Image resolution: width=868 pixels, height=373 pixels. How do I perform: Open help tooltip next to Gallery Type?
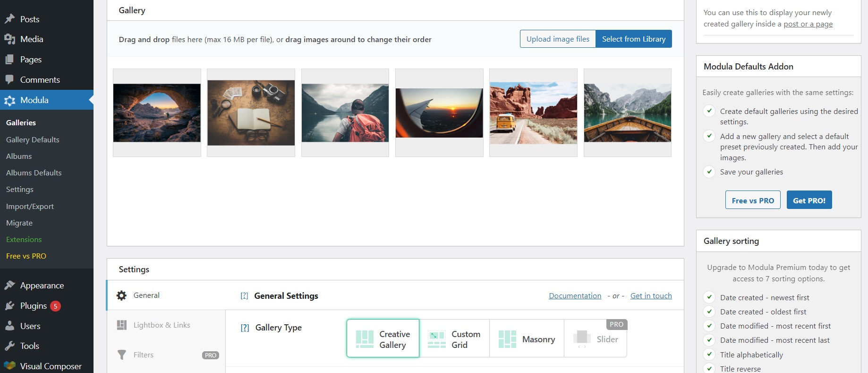[x=245, y=328]
